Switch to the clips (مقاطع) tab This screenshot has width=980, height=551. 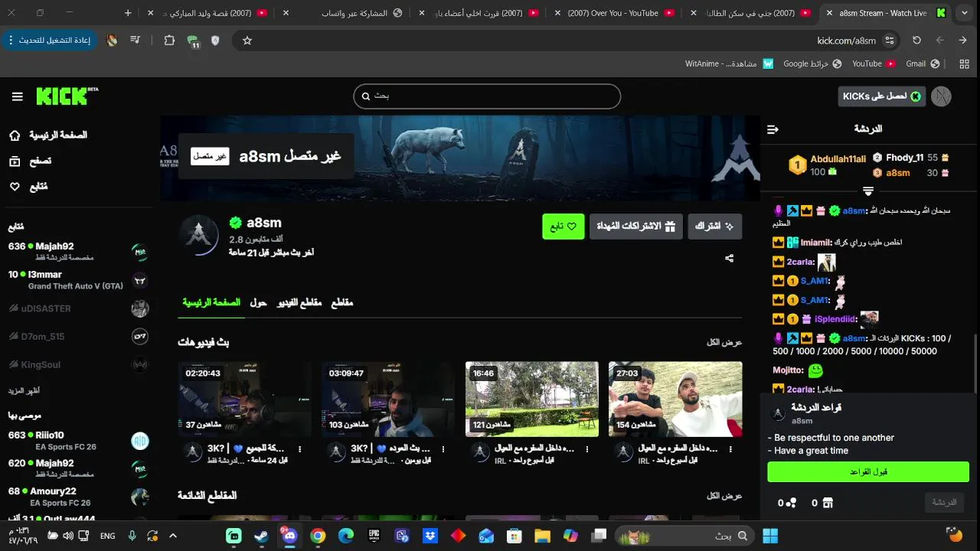coord(342,303)
